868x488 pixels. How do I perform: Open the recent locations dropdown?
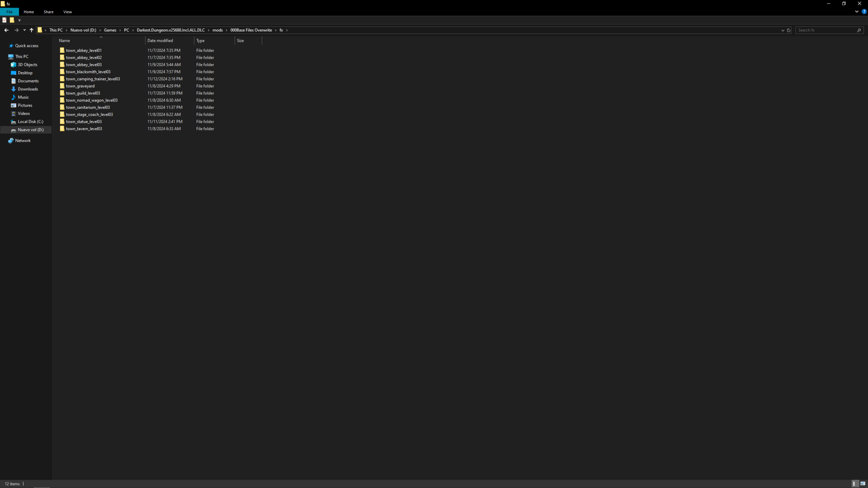[24, 30]
